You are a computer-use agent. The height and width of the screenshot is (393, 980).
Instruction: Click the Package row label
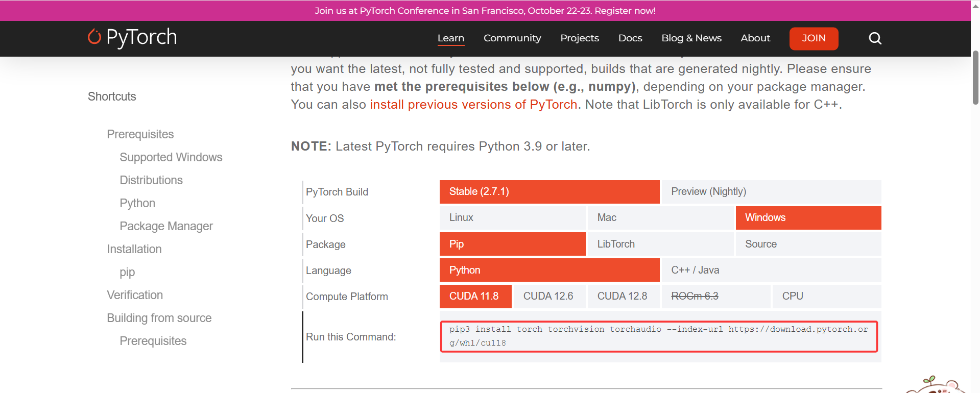(x=326, y=244)
